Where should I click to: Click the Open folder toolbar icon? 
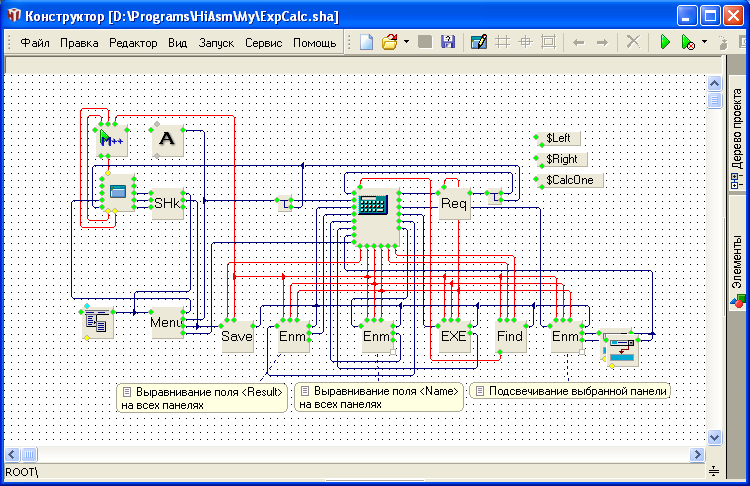pos(390,42)
